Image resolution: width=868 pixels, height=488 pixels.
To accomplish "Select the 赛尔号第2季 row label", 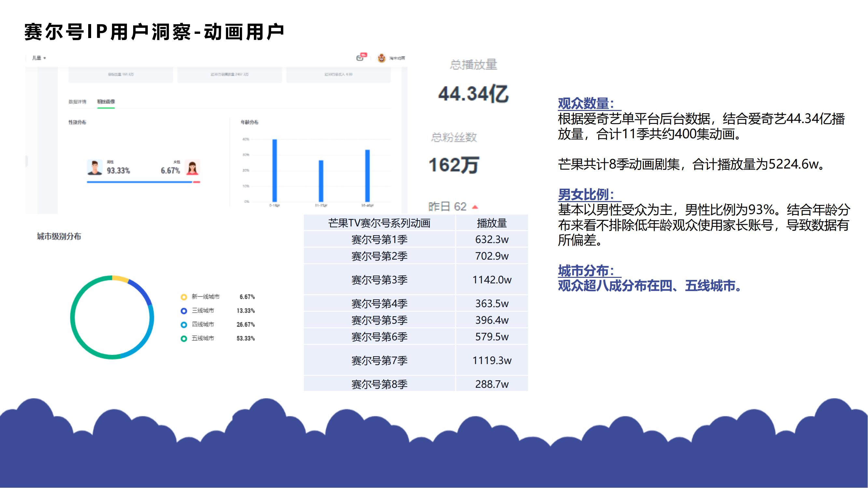I will [379, 256].
